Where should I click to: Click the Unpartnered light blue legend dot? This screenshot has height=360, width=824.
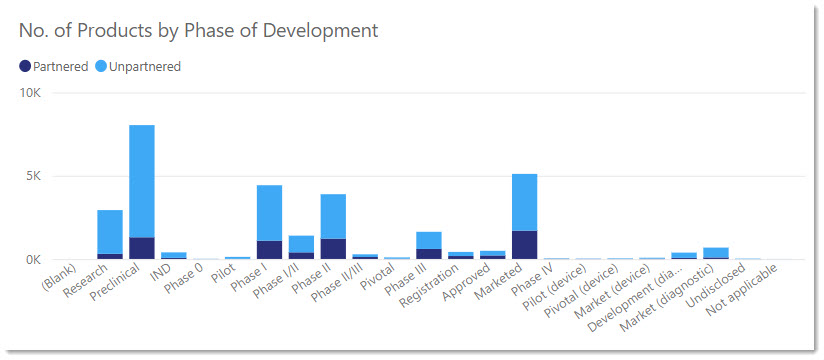pyautogui.click(x=101, y=67)
